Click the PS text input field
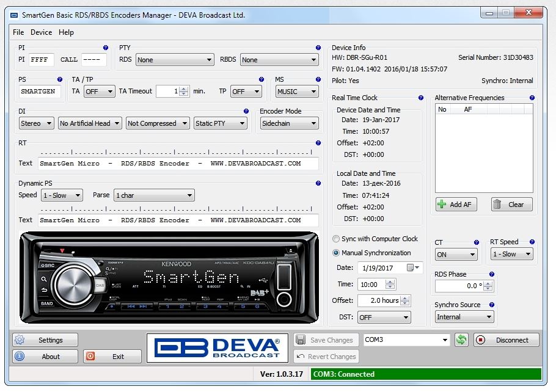The image size is (556, 392). pos(40,92)
